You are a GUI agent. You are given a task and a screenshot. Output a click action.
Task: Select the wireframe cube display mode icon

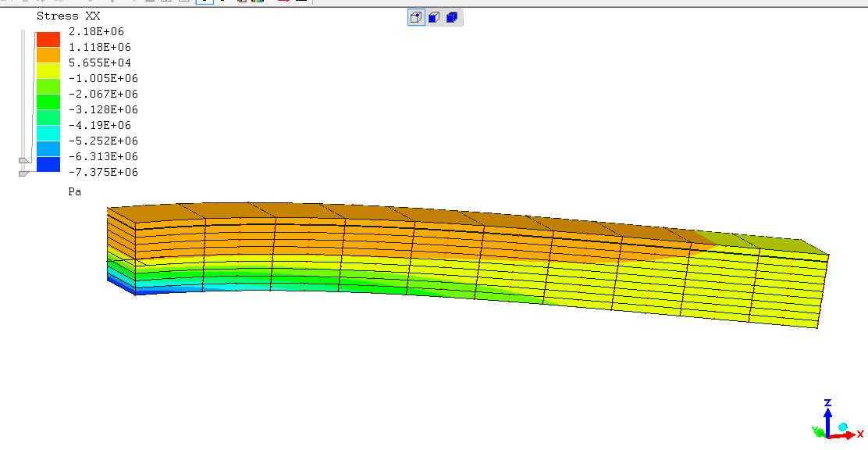[x=416, y=18]
